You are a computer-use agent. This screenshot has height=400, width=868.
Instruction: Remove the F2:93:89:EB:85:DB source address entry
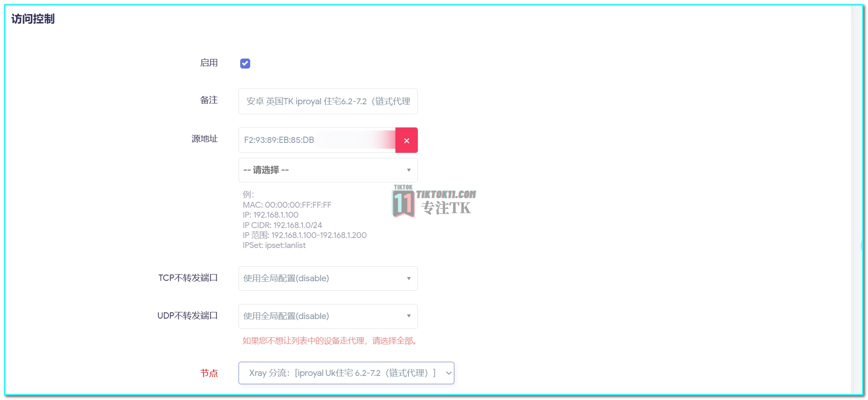click(x=406, y=140)
